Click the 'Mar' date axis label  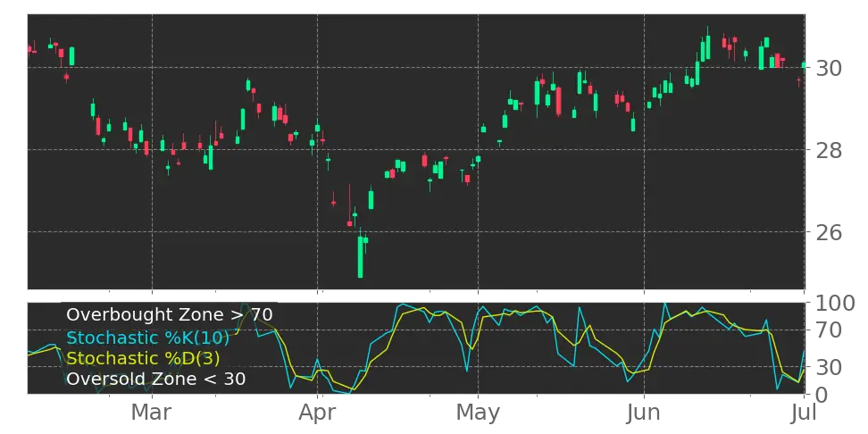[152, 413]
